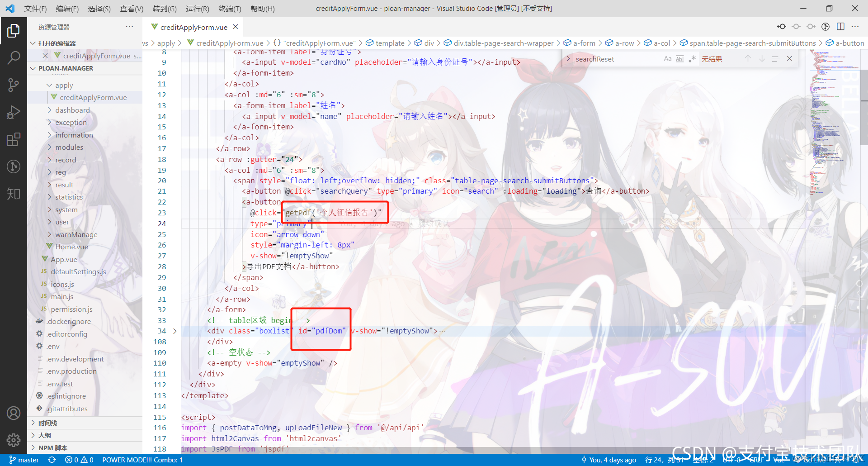Go to previous change in the editor toolbar
The image size is (868, 466).
click(x=781, y=27)
